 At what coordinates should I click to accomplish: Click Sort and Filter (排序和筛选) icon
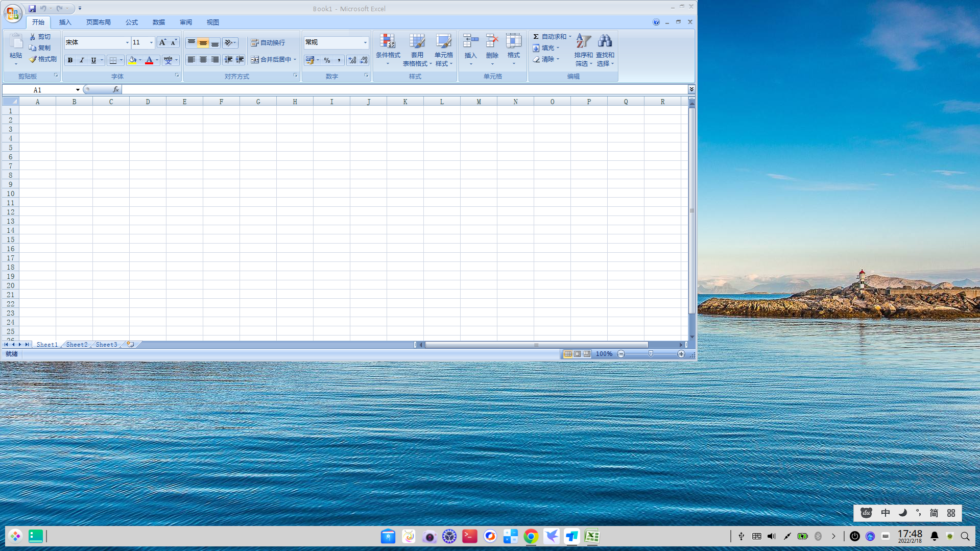coord(583,50)
